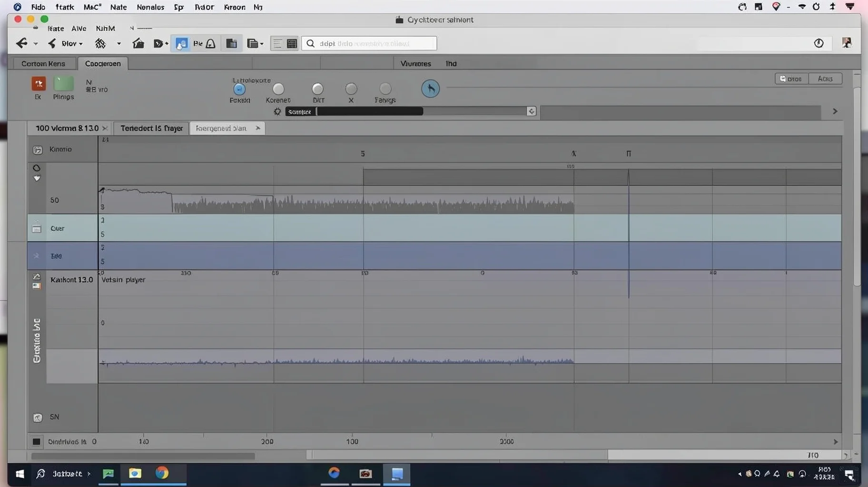Close the 100 Vicma 8 13.0 tab

pos(105,128)
